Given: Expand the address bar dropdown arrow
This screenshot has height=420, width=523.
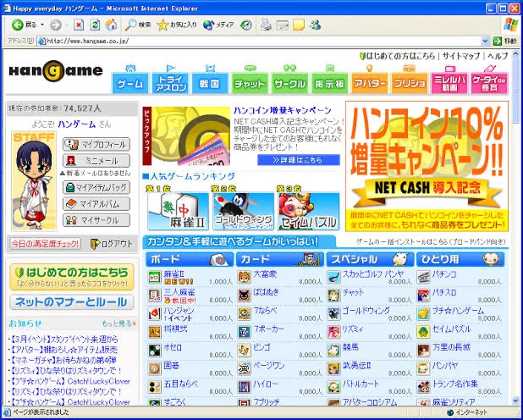Looking at the screenshot, I should point(485,41).
